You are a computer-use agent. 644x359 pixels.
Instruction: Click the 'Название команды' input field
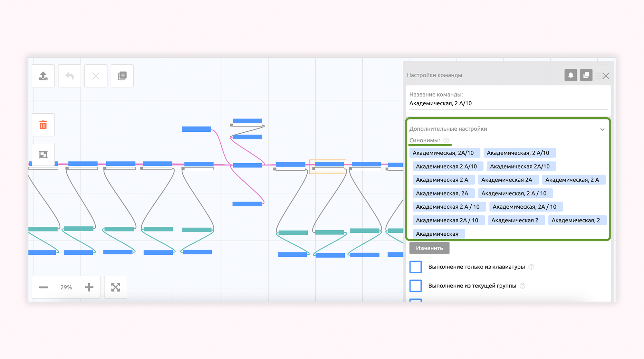tap(508, 103)
